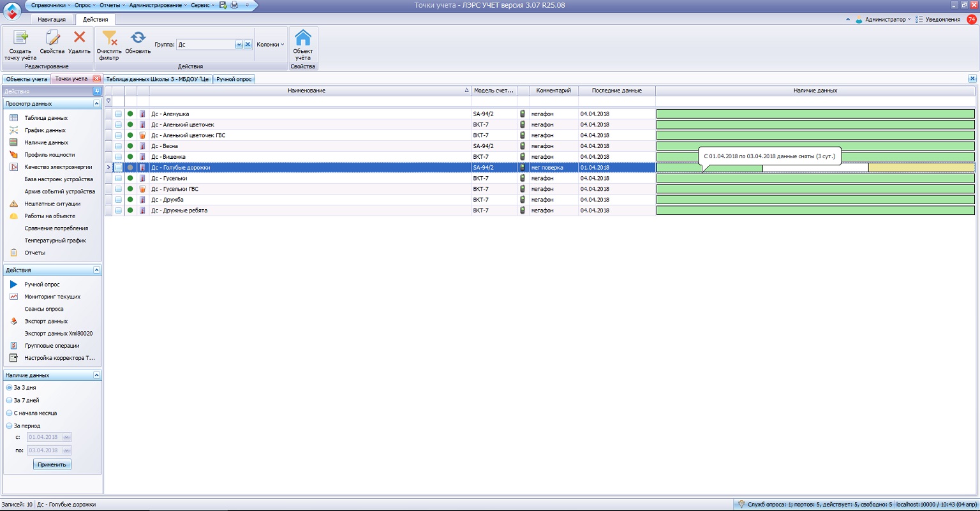The height and width of the screenshot is (511, 980).
Task: Open the Группа combo box dropdown arrow
Action: [239, 45]
